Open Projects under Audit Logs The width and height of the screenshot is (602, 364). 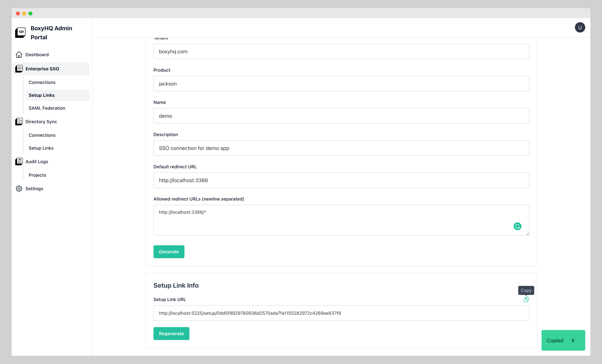point(37,175)
